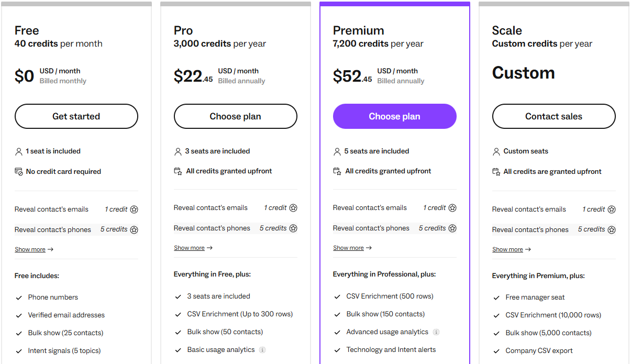This screenshot has width=631, height=364.
Task: Click info icon next to Advanced usage analytics
Action: point(436,332)
